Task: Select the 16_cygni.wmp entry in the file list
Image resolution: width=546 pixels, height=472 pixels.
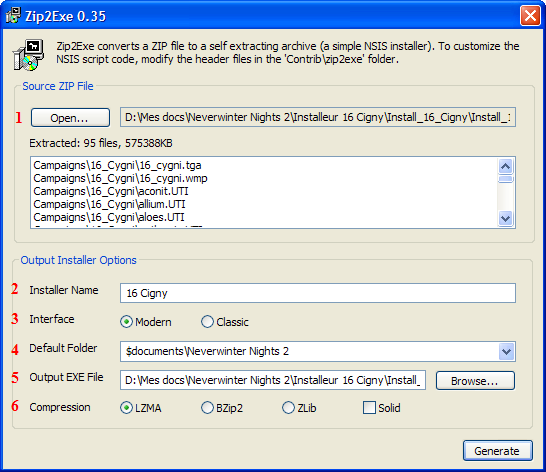Action: point(120,178)
